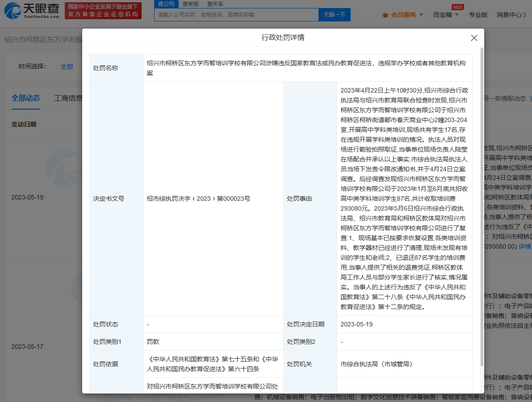Click the 处罚名称 case title text
The height and width of the screenshot is (402, 532).
pos(306,68)
